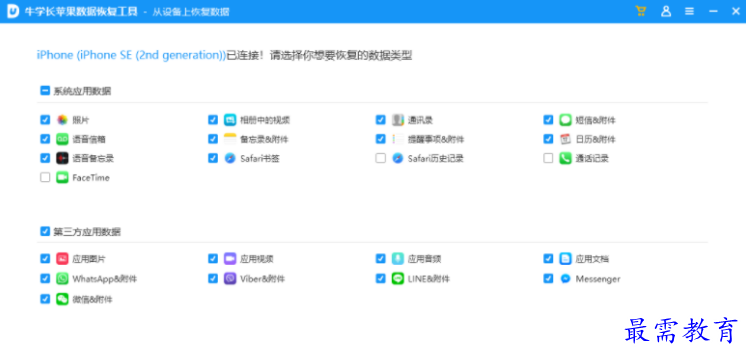Viewport: 746px width, 362px height.
Task: Click the FaceTime camera icon
Action: (x=62, y=177)
